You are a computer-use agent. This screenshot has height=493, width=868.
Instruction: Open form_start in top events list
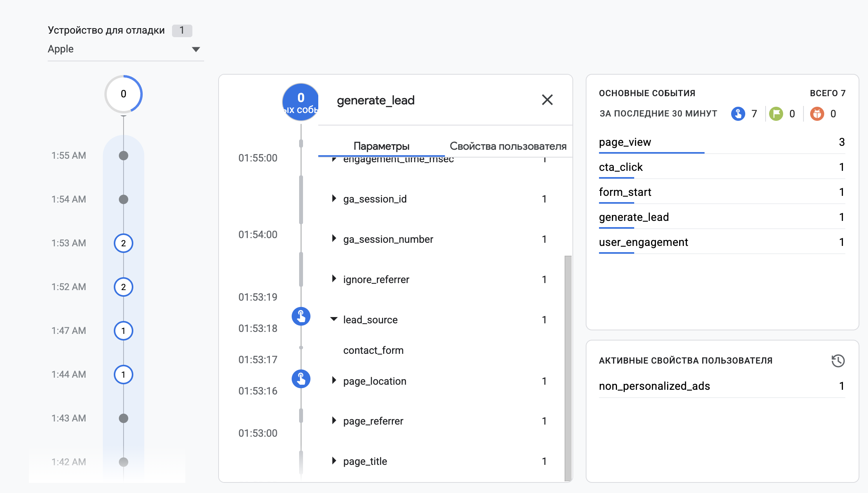pos(722,192)
